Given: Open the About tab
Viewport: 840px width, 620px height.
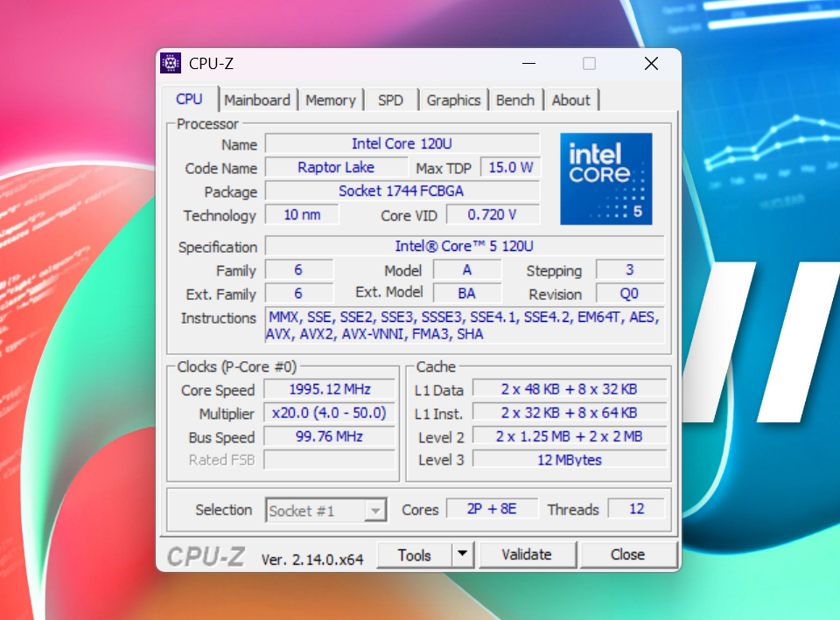Looking at the screenshot, I should pos(571,100).
